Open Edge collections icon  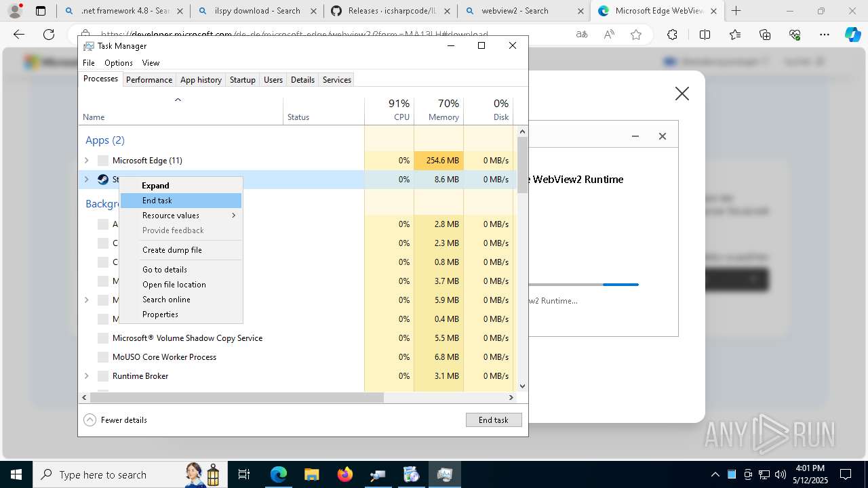(x=765, y=35)
